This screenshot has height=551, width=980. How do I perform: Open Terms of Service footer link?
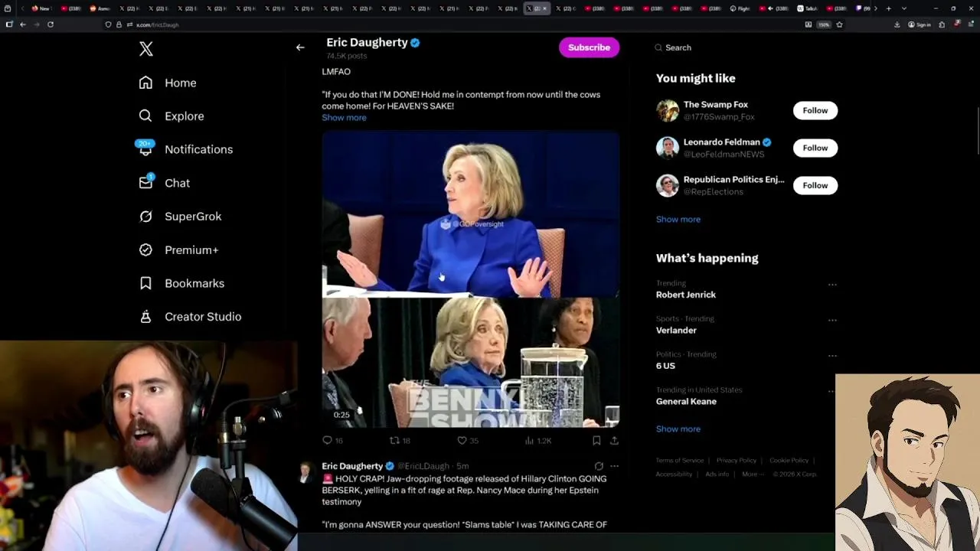click(x=679, y=461)
